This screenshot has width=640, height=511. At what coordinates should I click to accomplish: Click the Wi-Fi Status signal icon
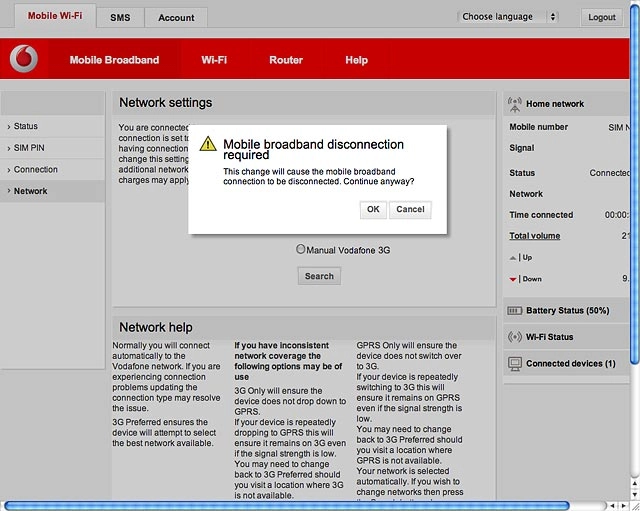[515, 337]
